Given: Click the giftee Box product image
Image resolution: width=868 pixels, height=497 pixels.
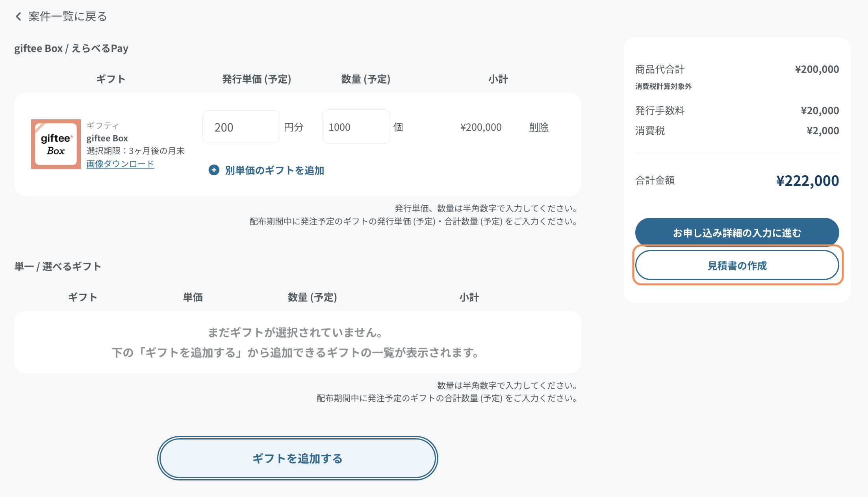Looking at the screenshot, I should click(x=55, y=144).
